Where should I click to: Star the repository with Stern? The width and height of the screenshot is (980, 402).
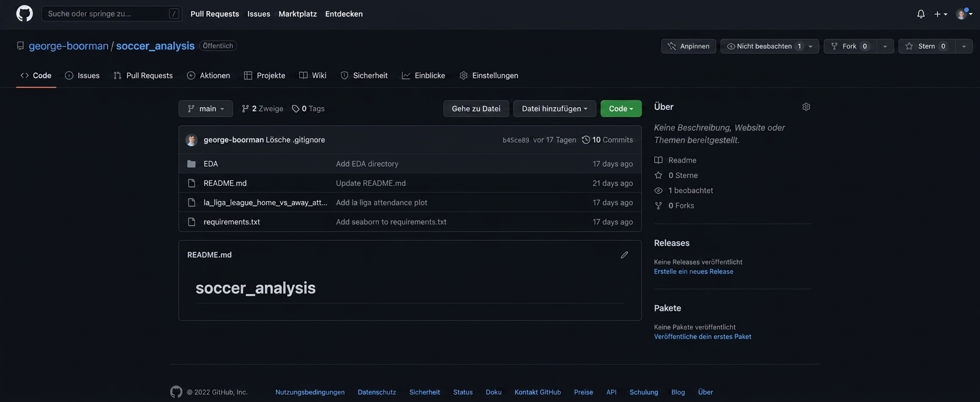click(x=927, y=46)
